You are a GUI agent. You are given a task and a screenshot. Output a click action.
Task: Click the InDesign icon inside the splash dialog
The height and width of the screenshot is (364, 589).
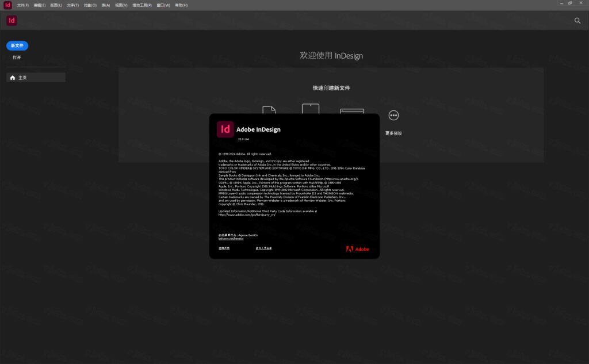225,129
